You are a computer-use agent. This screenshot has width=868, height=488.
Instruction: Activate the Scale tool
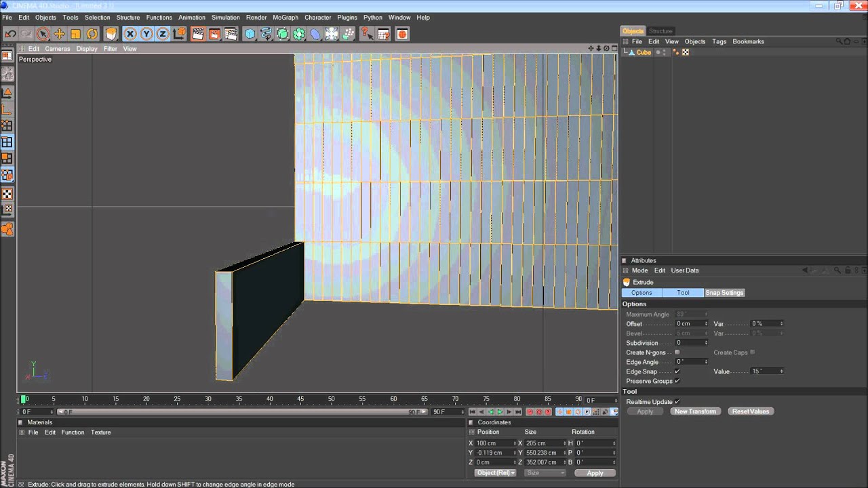pos(75,34)
